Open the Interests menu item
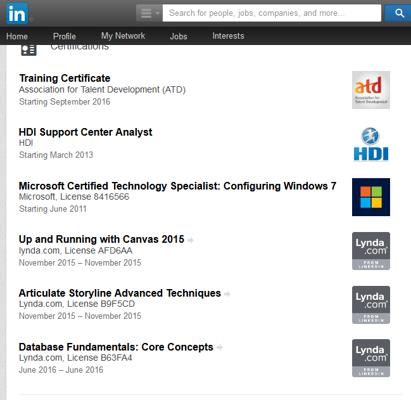The height and width of the screenshot is (400, 411). [228, 36]
